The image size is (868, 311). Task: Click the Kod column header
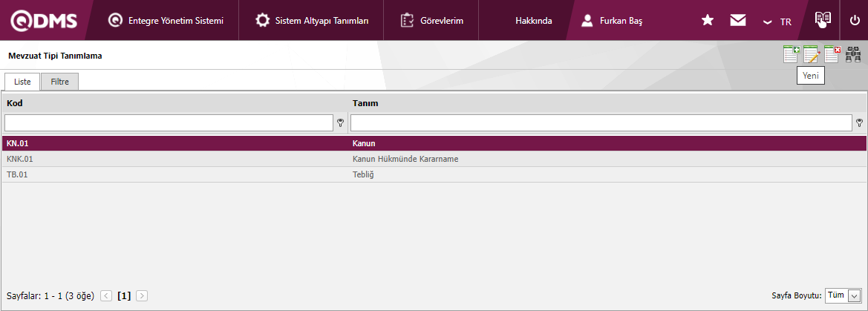click(x=14, y=103)
